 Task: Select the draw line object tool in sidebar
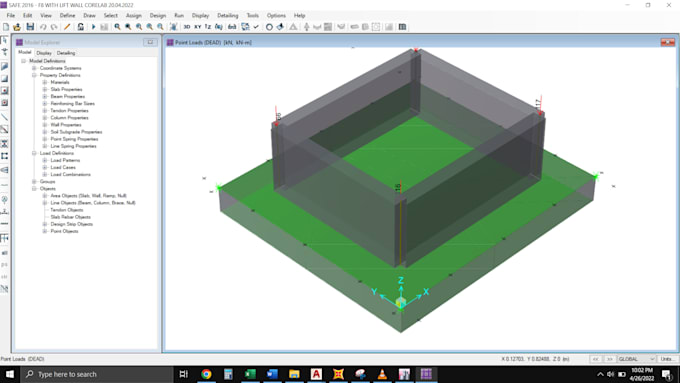[x=4, y=117]
